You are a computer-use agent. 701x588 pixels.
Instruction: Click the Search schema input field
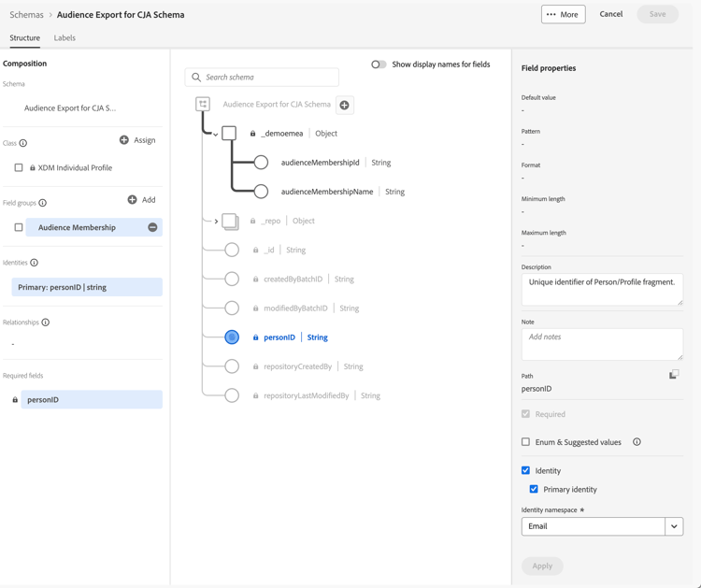266,77
